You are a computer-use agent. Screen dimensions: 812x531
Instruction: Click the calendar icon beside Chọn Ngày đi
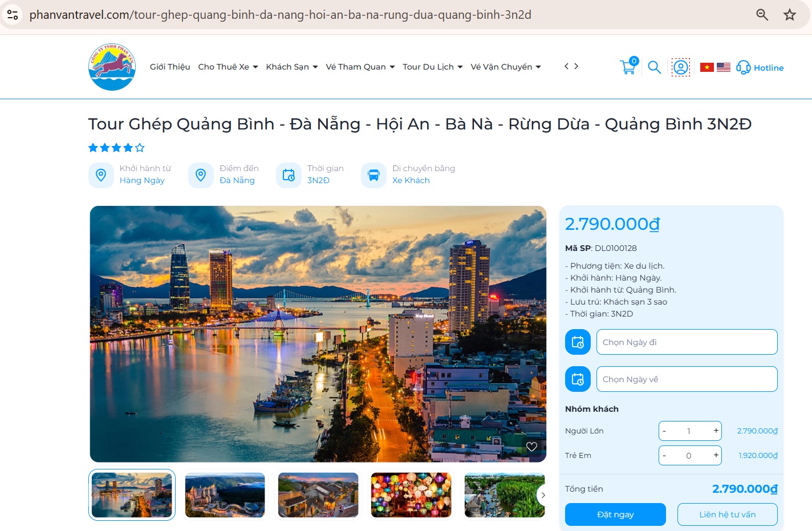(578, 342)
